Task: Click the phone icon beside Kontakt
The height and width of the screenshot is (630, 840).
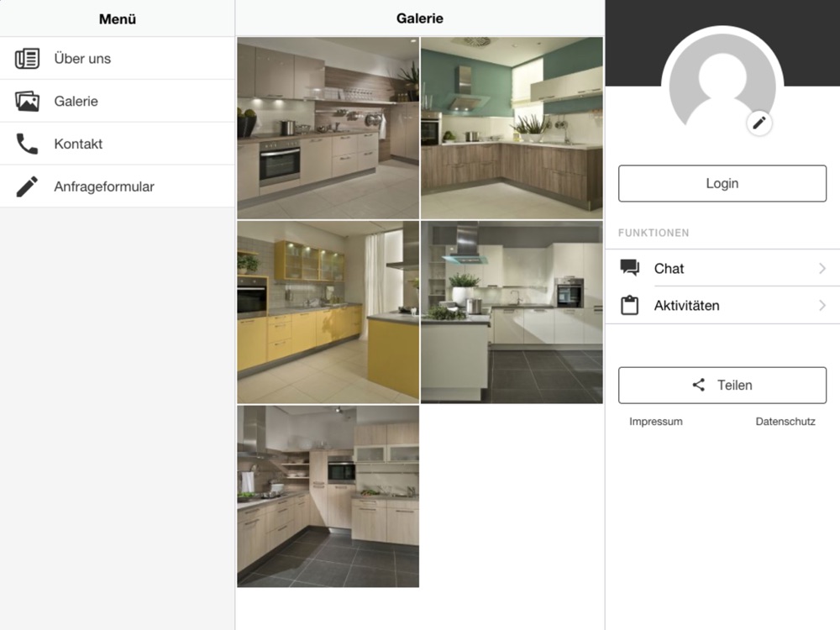Action: (x=27, y=144)
